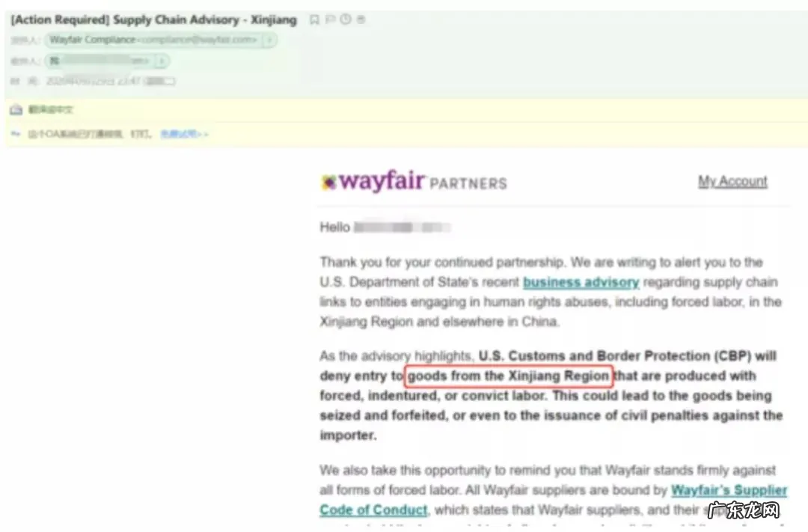The width and height of the screenshot is (808, 532).
Task: Click the wayfair PARTNERS header text
Action: coord(414,182)
